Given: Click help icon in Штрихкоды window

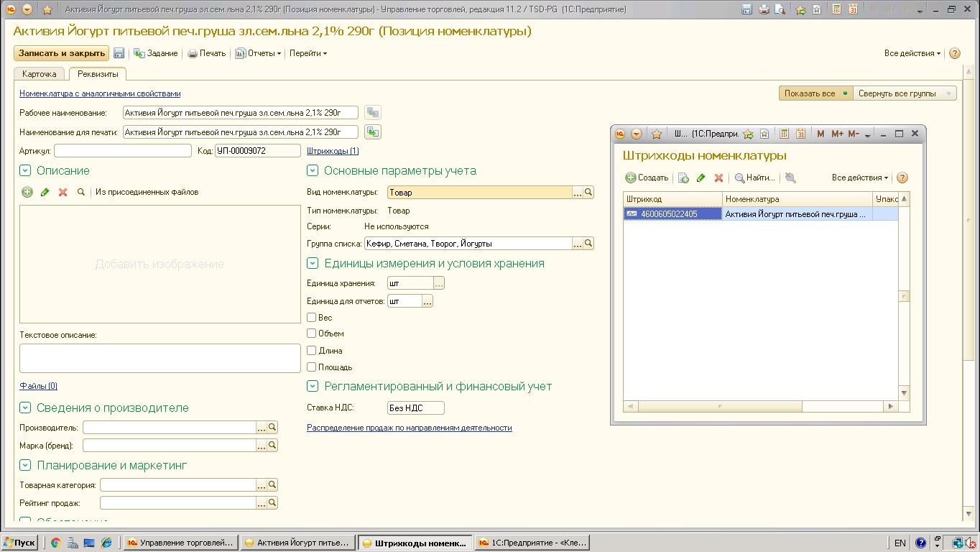Looking at the screenshot, I should pyautogui.click(x=902, y=178).
